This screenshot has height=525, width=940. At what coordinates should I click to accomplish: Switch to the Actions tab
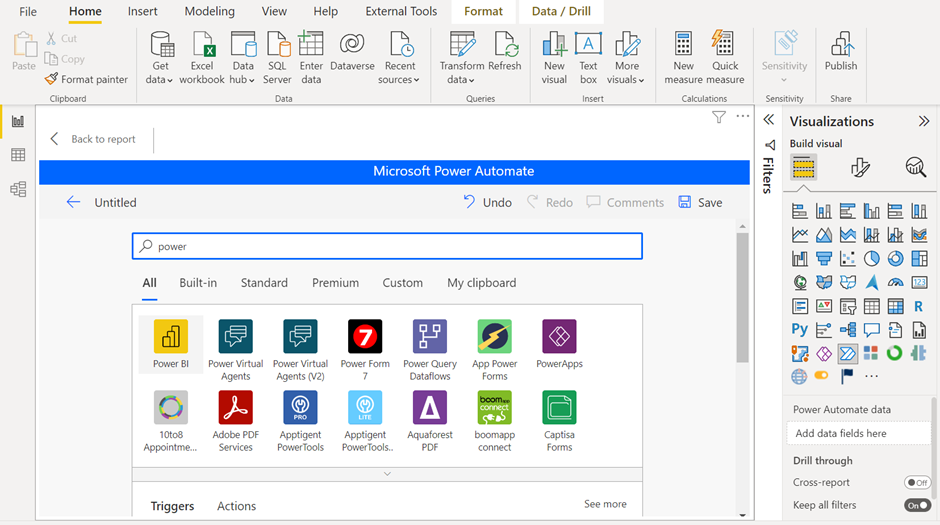pos(236,506)
